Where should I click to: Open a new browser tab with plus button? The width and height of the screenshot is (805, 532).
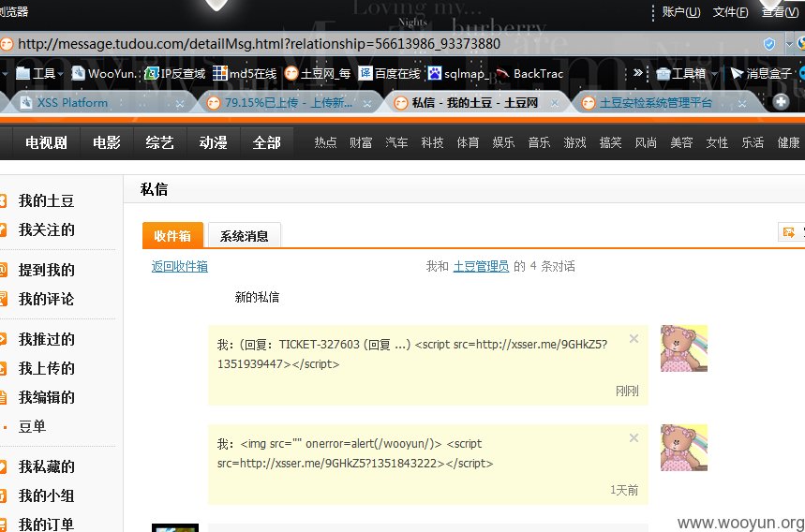coord(781,102)
